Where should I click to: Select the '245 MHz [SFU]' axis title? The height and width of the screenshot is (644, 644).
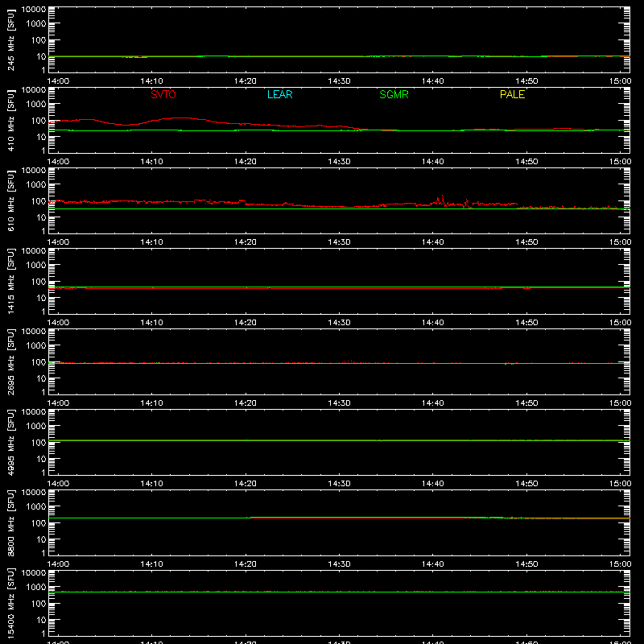click(10, 39)
